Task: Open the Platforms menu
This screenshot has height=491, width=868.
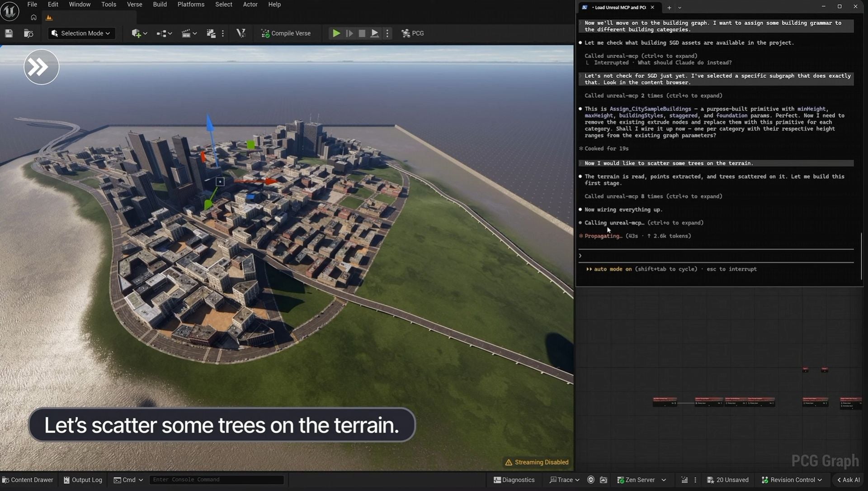Action: coord(191,5)
